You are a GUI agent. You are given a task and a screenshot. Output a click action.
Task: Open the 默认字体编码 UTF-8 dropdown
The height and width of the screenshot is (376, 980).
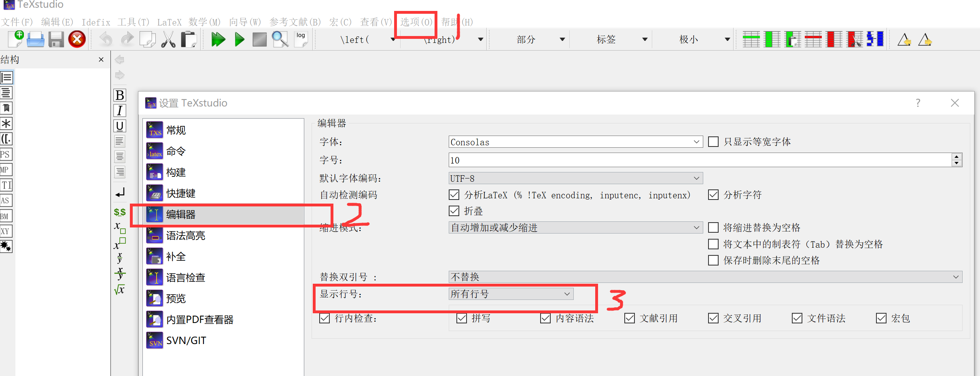(x=575, y=178)
